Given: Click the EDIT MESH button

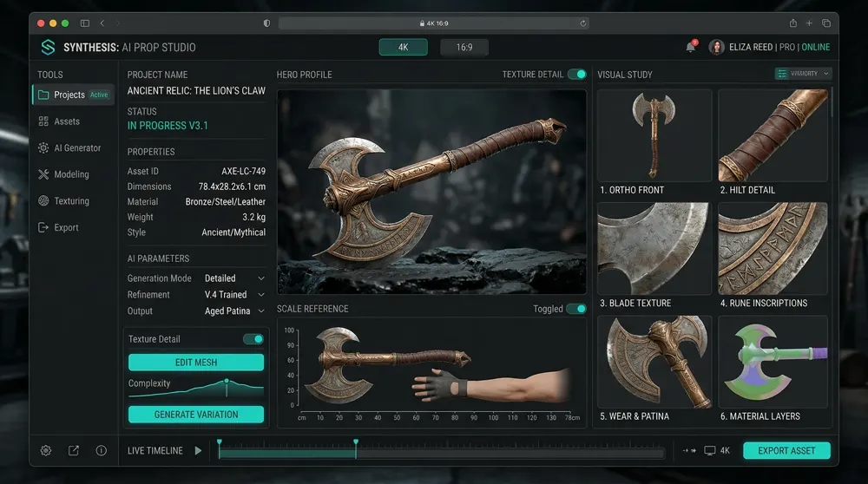Looking at the screenshot, I should click(196, 363).
